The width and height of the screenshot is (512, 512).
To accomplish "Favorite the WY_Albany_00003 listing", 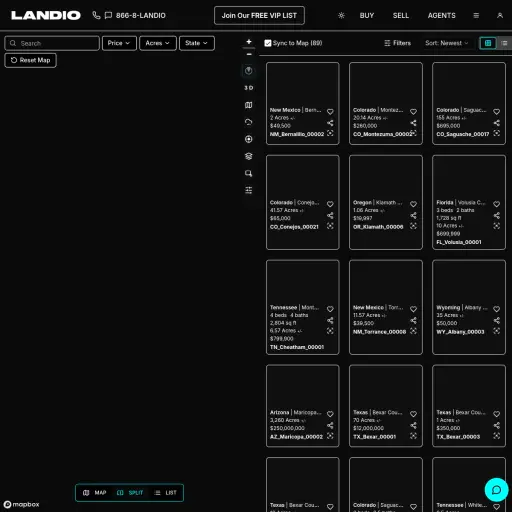I will [496, 309].
